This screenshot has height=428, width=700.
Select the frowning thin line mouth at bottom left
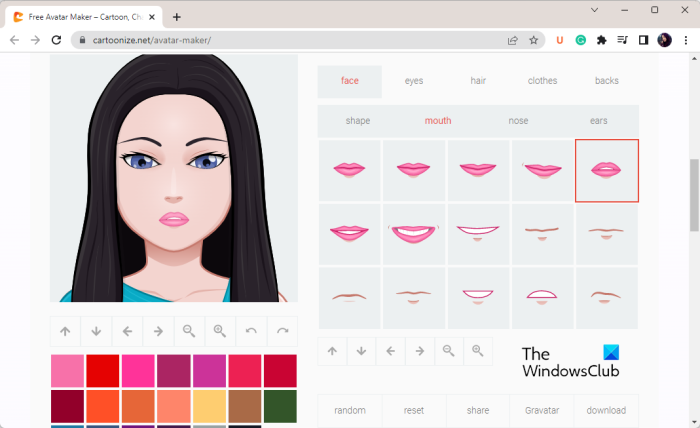coord(350,298)
